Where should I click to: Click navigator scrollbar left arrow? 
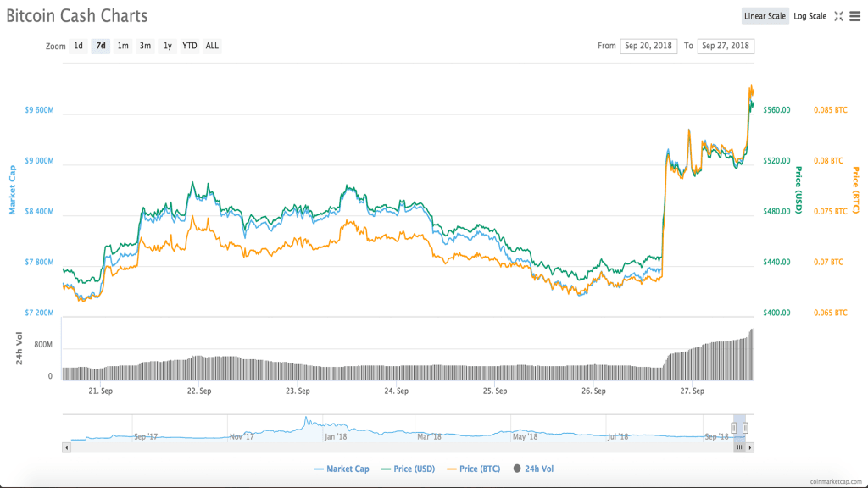[x=67, y=446]
